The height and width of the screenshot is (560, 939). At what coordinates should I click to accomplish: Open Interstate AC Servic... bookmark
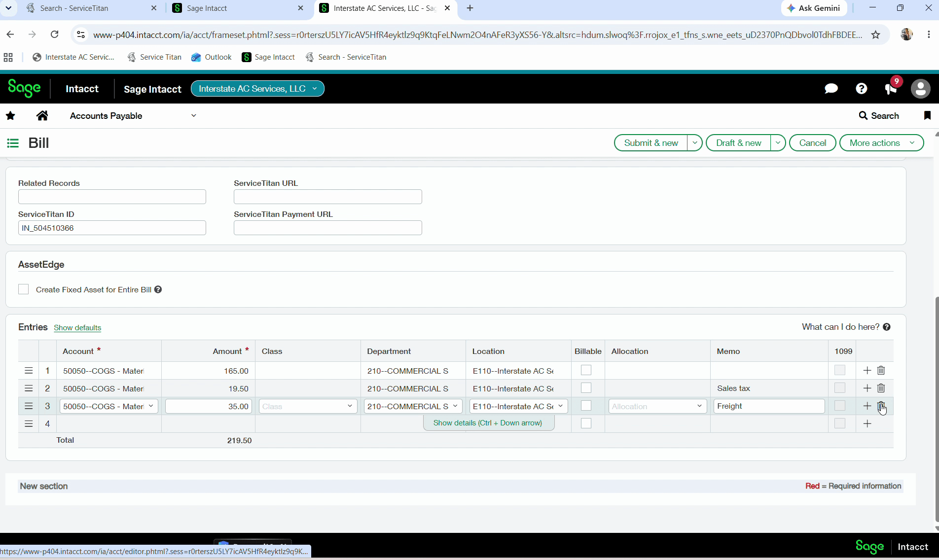73,57
